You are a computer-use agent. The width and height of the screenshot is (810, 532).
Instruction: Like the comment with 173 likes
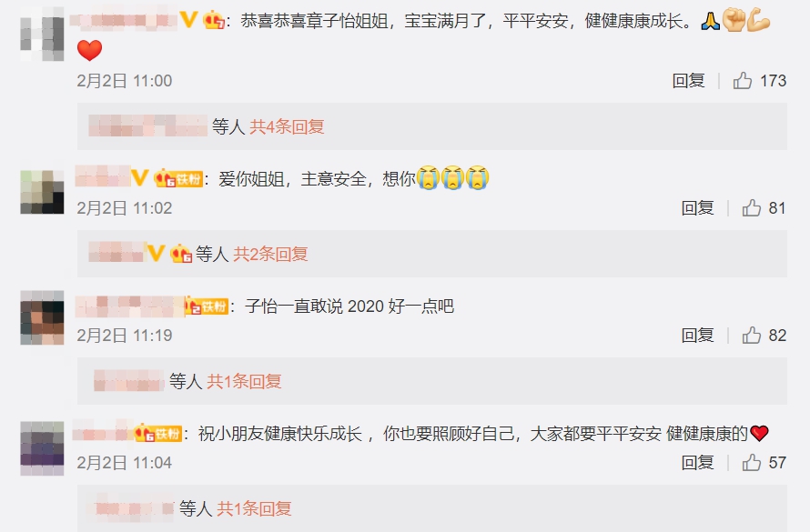743,81
